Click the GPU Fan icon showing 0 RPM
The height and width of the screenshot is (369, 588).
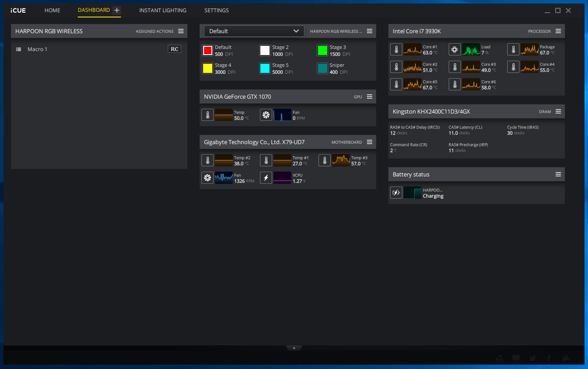tap(266, 115)
